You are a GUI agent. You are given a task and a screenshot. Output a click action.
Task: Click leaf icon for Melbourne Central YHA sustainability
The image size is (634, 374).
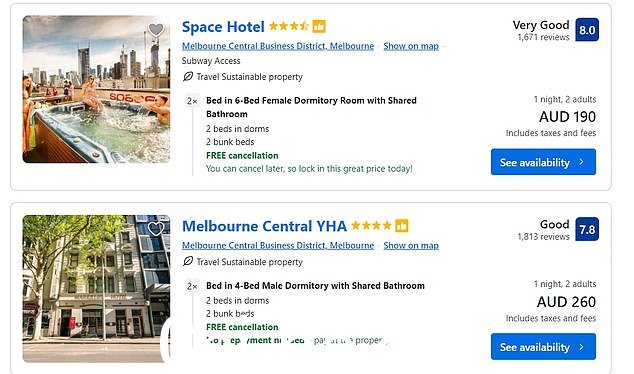pyautogui.click(x=188, y=262)
